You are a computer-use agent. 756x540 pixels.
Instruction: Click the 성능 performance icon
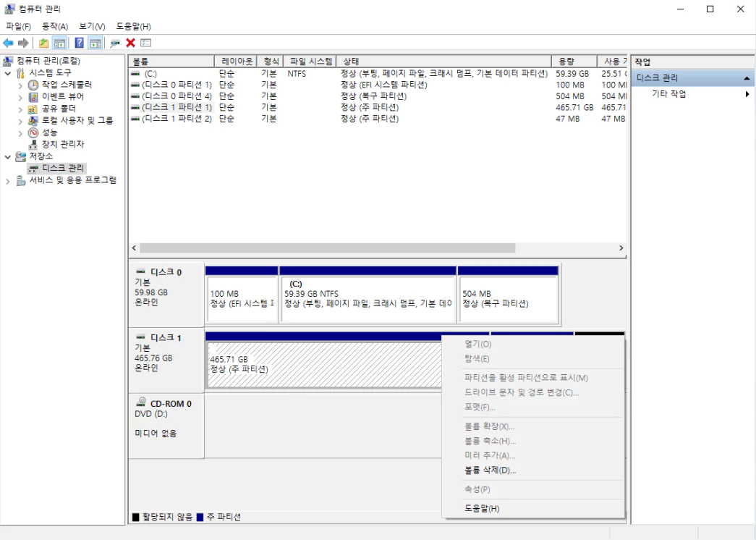point(33,132)
